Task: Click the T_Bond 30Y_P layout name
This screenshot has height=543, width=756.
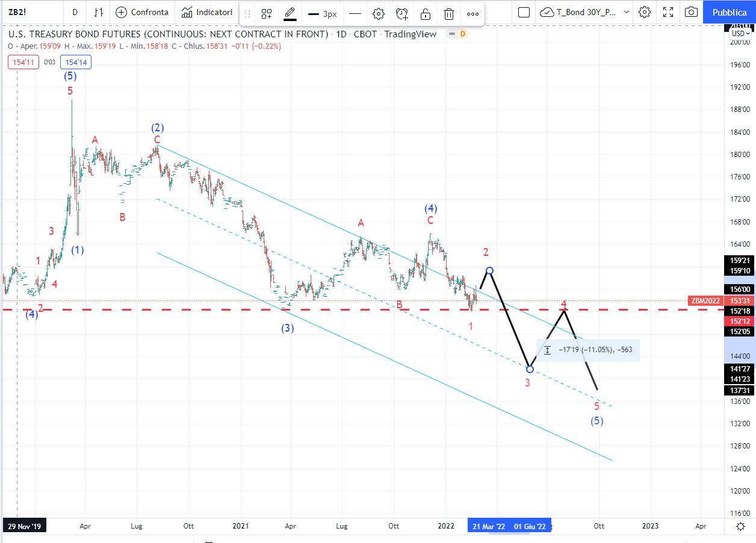Action: click(x=587, y=12)
